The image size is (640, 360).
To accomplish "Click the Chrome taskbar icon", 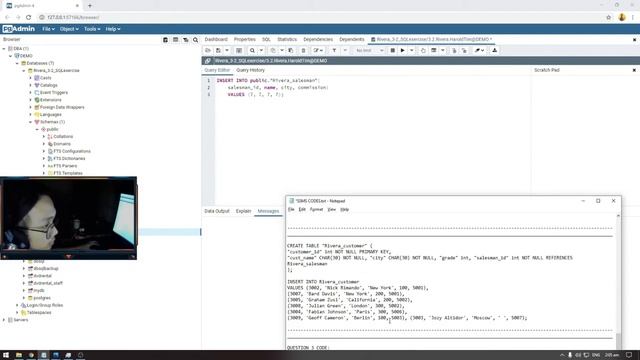I will [x=31, y=355].
